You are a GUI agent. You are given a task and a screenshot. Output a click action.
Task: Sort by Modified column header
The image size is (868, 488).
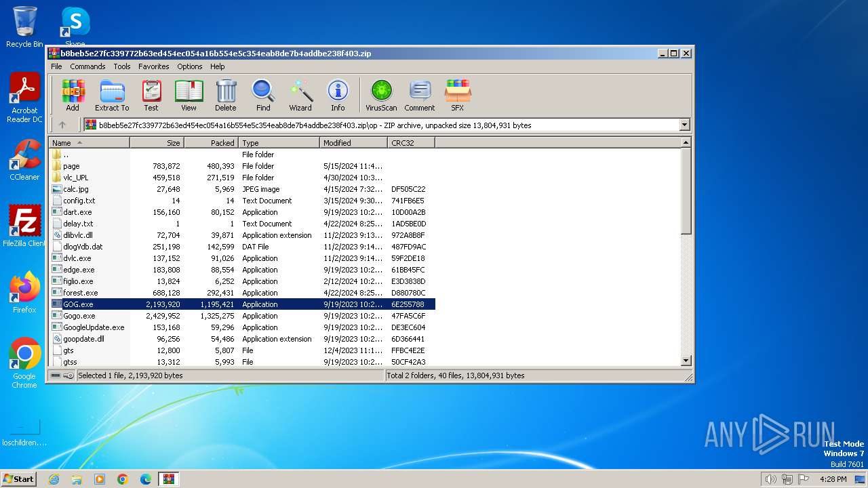click(x=353, y=142)
